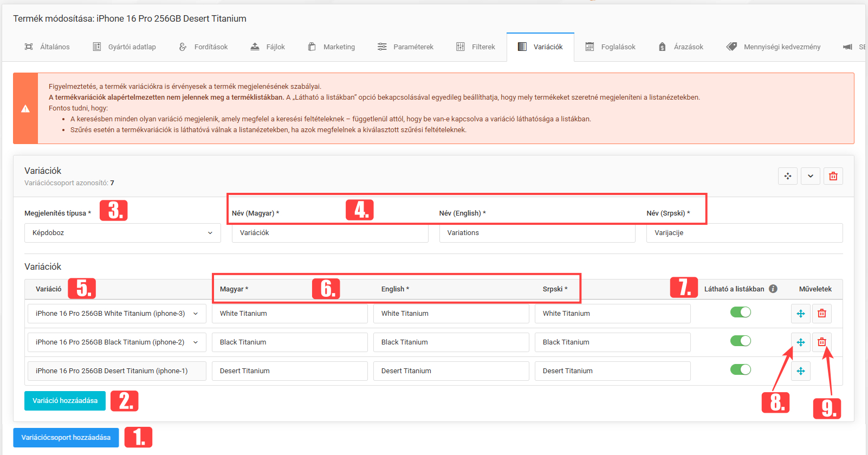868x455 pixels.
Task: Click the Variációcsoport hozzáadása button
Action: [x=66, y=438]
